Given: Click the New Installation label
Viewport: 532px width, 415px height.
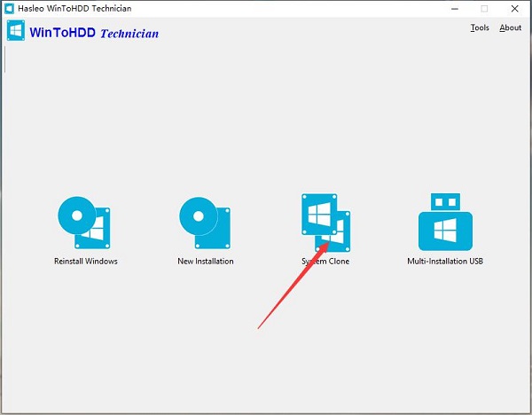Looking at the screenshot, I should click(x=206, y=262).
